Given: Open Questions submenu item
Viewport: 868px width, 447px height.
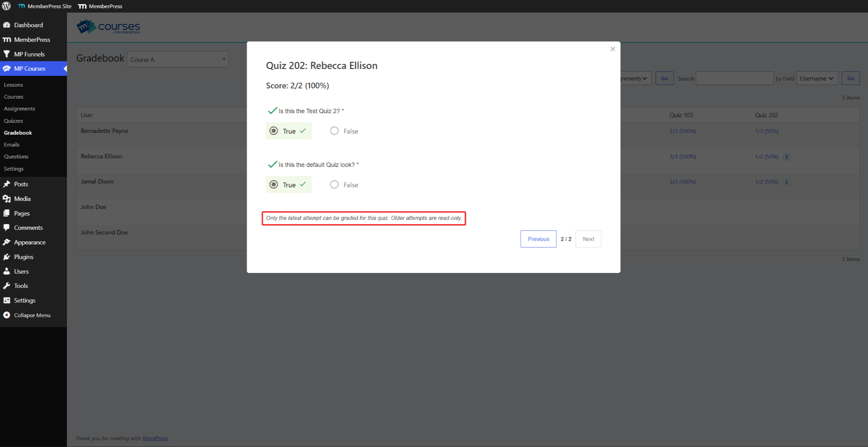Looking at the screenshot, I should (x=16, y=156).
